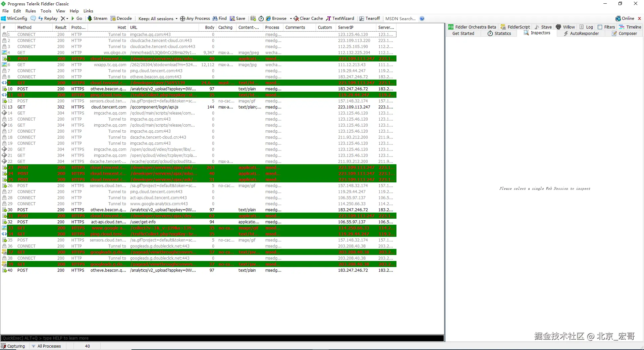The width and height of the screenshot is (644, 350).
Task: Sort by the Host column header
Action: pos(108,27)
